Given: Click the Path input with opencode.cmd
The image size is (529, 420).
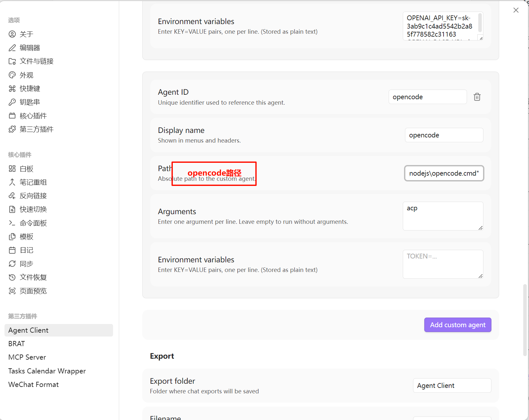Looking at the screenshot, I should (444, 173).
